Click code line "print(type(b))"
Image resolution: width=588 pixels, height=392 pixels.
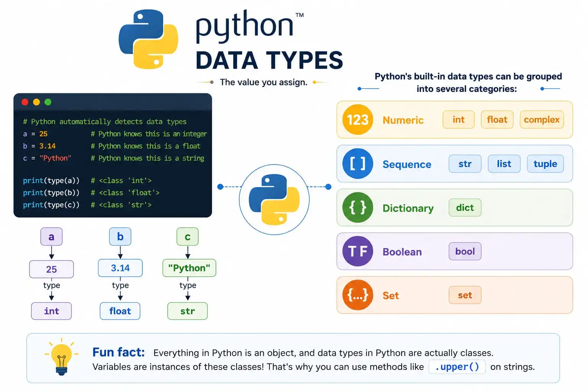(51, 193)
